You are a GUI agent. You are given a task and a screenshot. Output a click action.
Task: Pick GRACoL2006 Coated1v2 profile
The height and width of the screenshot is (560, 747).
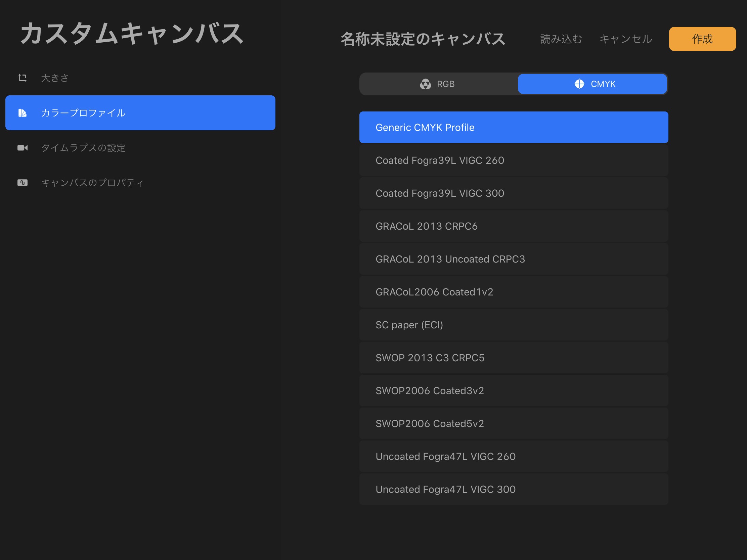coord(514,292)
